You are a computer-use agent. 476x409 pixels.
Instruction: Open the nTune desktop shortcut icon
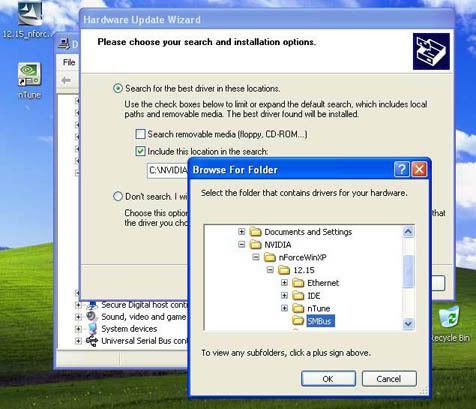(29, 75)
